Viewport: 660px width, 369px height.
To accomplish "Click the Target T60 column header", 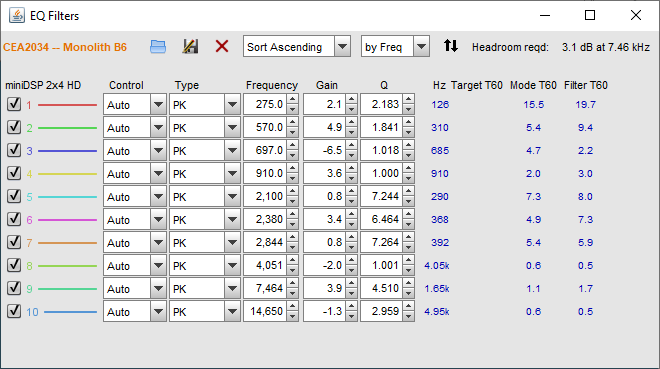I will [477, 85].
